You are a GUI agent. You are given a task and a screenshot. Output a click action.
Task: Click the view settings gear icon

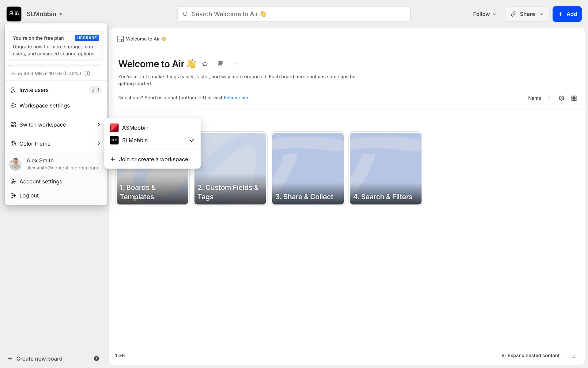[561, 98]
